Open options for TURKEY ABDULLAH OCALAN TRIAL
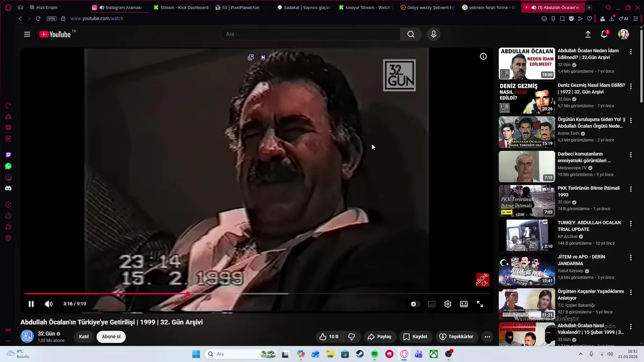The image size is (644, 362). [630, 223]
